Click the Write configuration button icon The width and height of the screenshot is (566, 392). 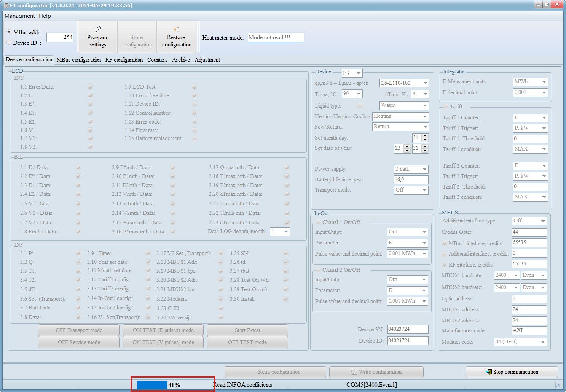coord(354,372)
